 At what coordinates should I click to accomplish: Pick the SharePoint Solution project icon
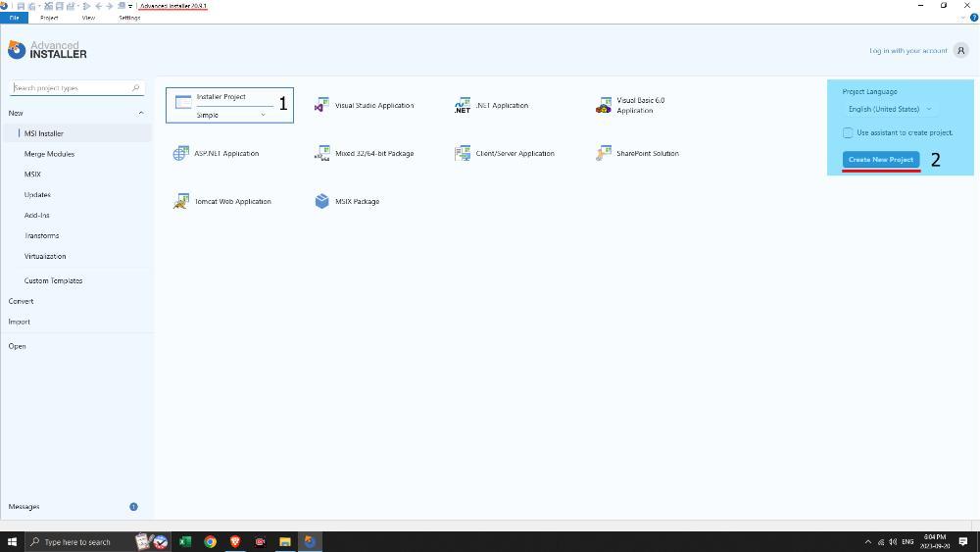coord(603,153)
